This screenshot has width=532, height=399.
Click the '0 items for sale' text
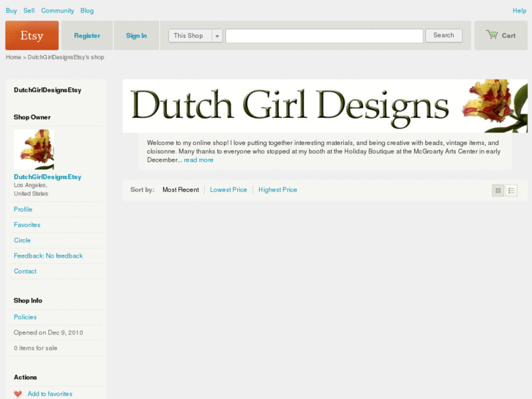pos(36,348)
